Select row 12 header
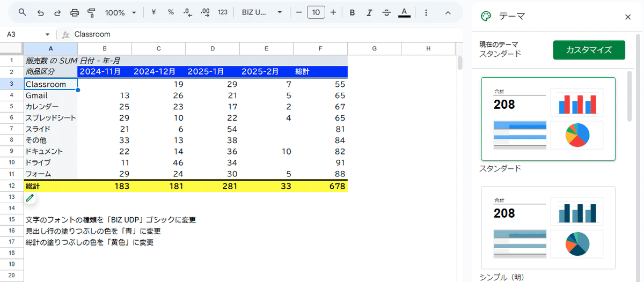 pos(11,186)
